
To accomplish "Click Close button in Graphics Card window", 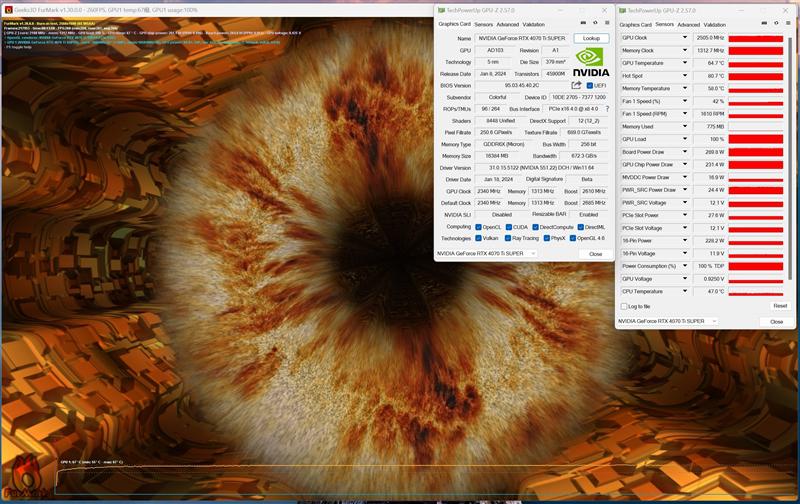I will pyautogui.click(x=595, y=254).
